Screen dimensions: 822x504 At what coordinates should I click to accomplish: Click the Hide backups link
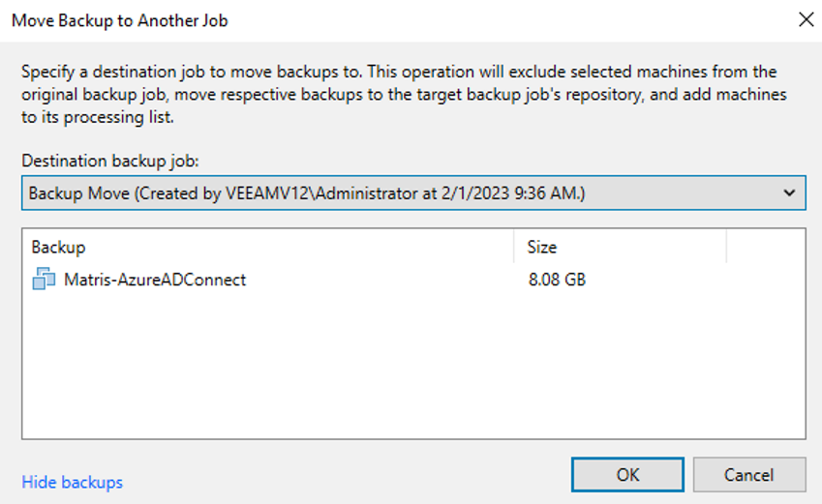[72, 482]
